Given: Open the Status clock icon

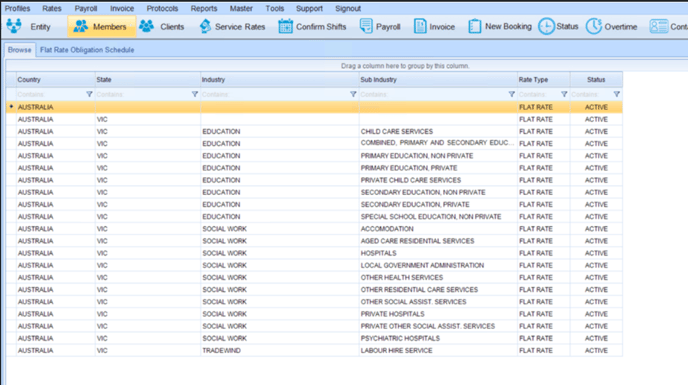Looking at the screenshot, I should [x=546, y=26].
